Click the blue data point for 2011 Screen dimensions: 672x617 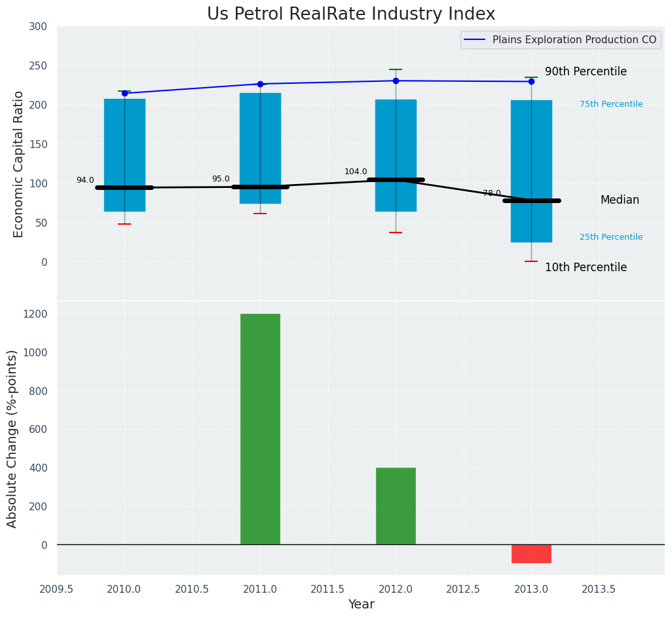pyautogui.click(x=260, y=84)
